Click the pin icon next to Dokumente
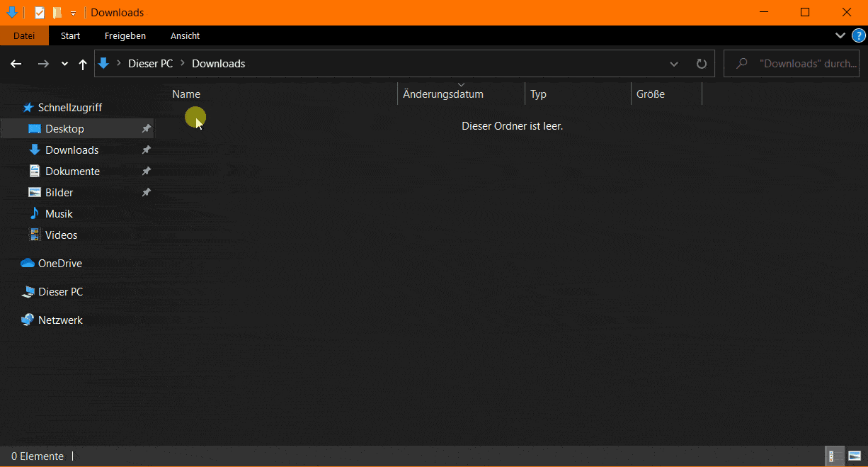The width and height of the screenshot is (868, 467). click(x=146, y=171)
